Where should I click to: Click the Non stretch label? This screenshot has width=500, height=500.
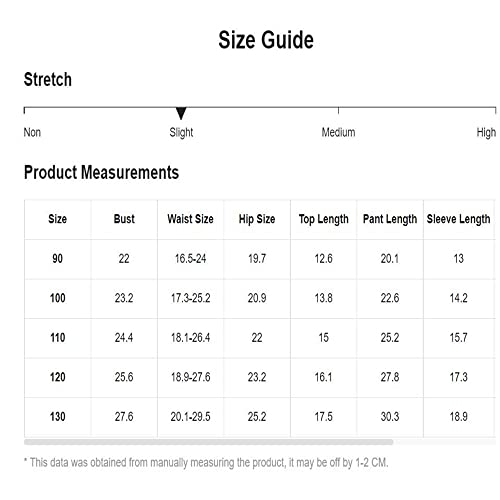32,132
